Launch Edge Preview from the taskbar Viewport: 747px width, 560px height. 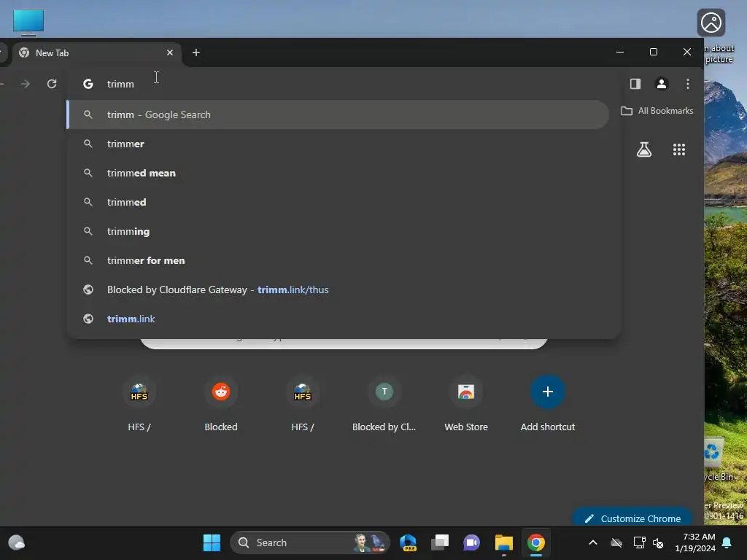[x=409, y=542]
